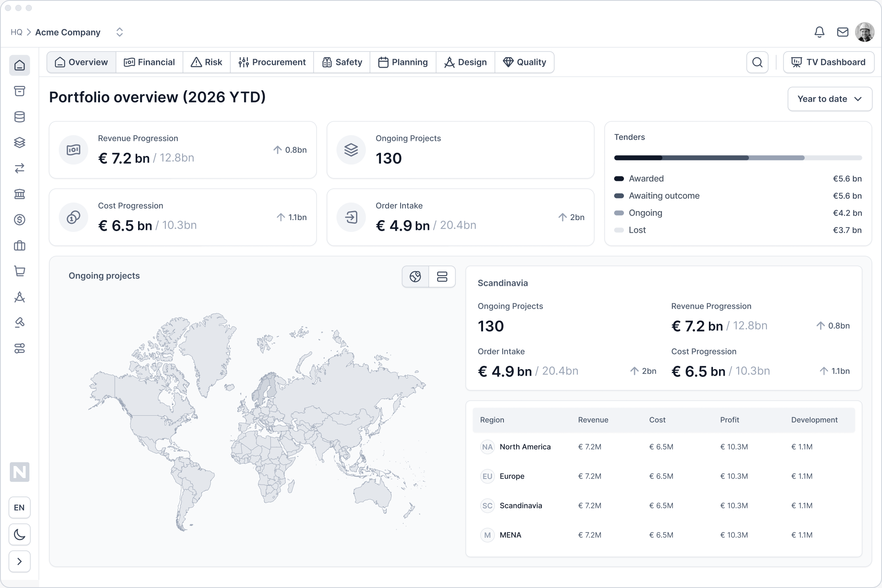This screenshot has width=882, height=588.
Task: Open the Risk tab
Action: pyautogui.click(x=207, y=62)
